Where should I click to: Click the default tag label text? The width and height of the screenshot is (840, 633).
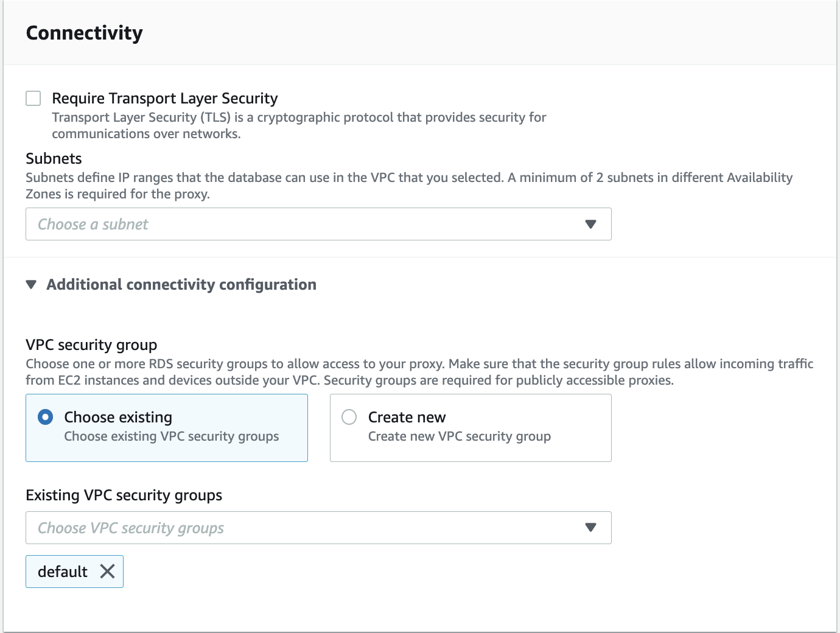pos(63,572)
